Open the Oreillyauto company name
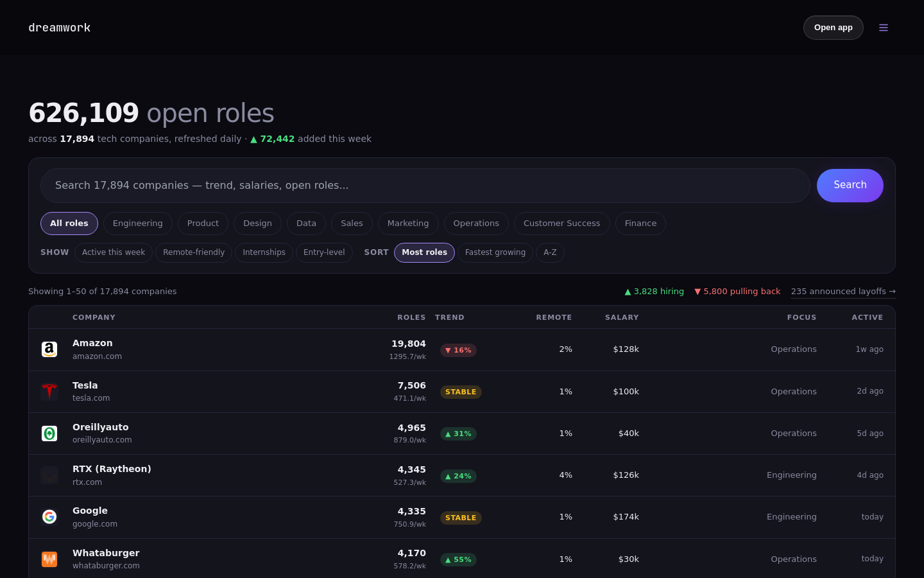The height and width of the screenshot is (578, 924). coord(101,427)
